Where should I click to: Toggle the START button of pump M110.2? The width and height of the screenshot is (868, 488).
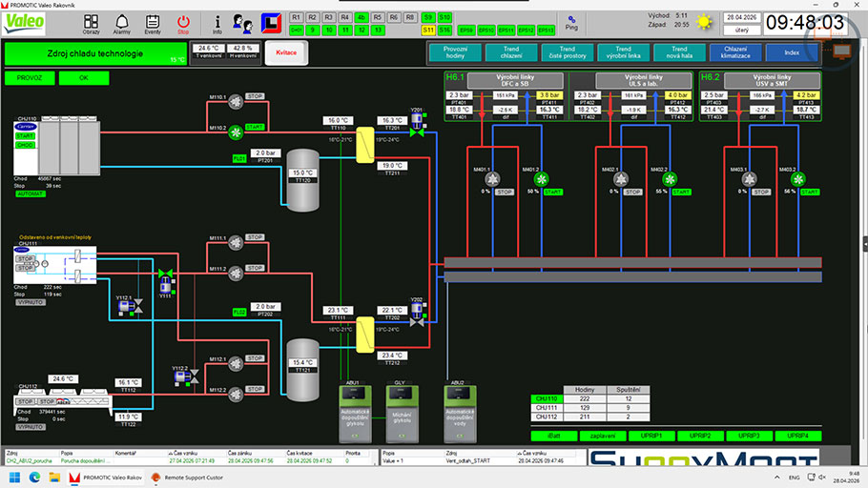(255, 127)
